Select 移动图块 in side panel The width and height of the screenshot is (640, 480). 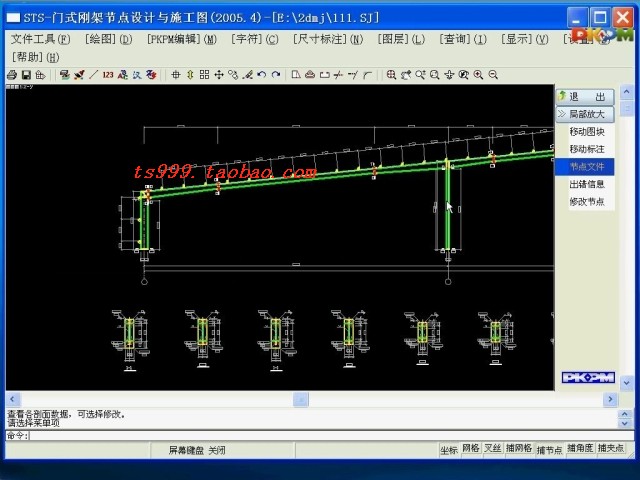(587, 131)
